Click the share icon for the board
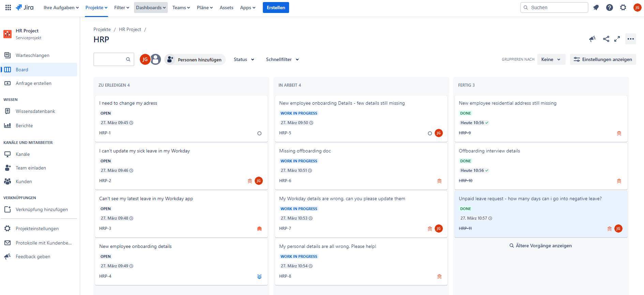 coord(606,39)
